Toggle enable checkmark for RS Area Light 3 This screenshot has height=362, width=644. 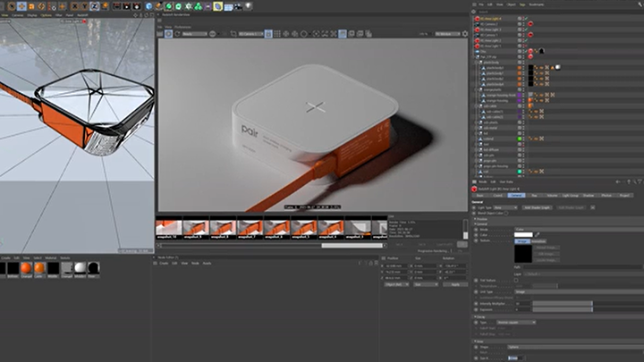coord(526,29)
